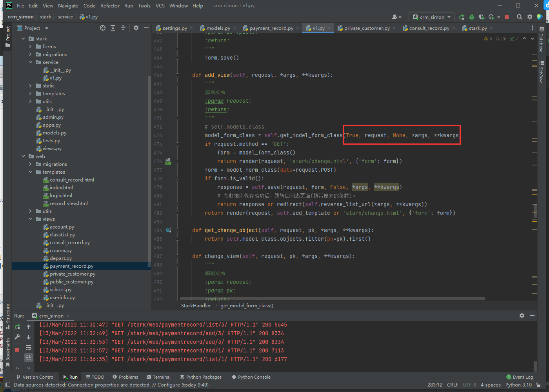The height and width of the screenshot is (392, 549).
Task: Toggle fold marker at add_view definition
Action: (177, 75)
